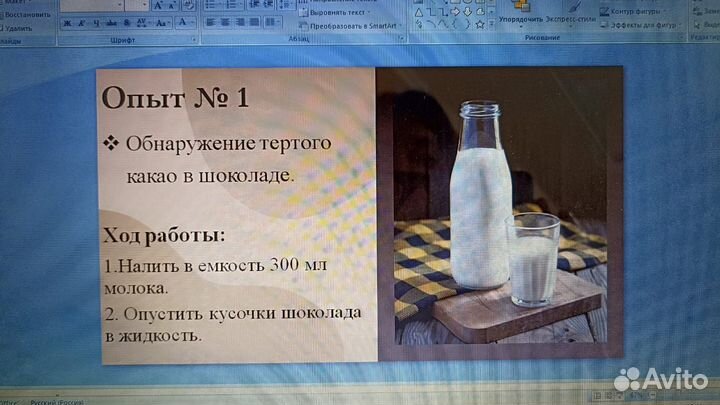Viewport: 720px width, 405px height.
Task: Toggle bold (Ж) formatting
Action: point(68,23)
